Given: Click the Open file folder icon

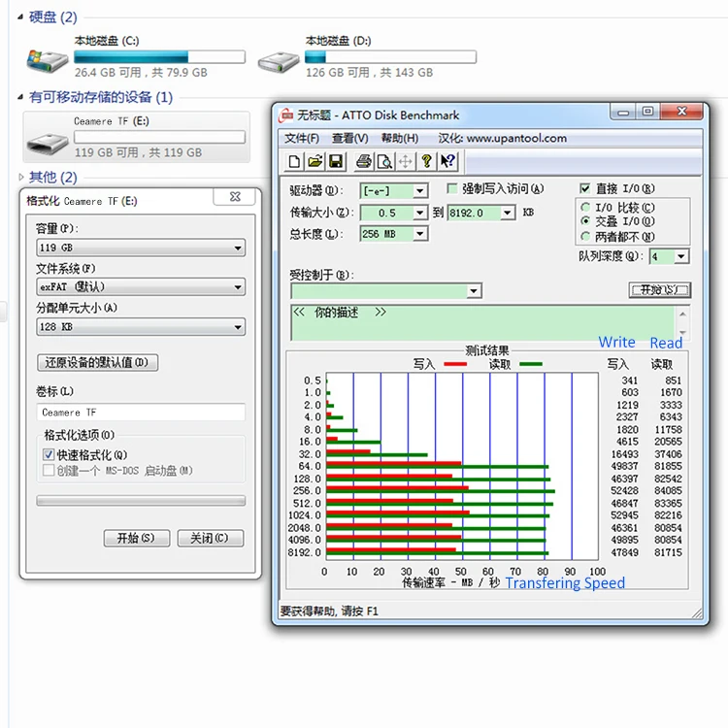Looking at the screenshot, I should (314, 161).
